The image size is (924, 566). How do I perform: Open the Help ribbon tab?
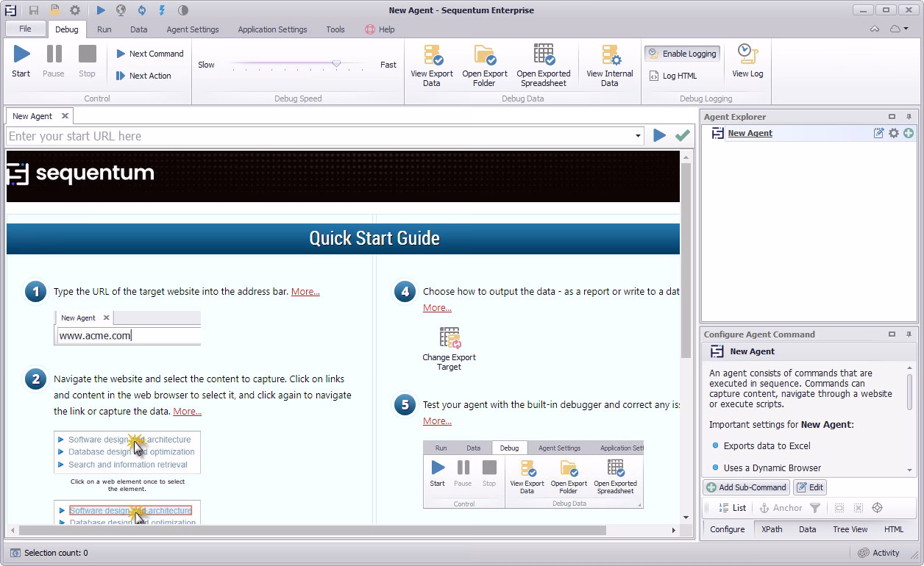tap(380, 29)
